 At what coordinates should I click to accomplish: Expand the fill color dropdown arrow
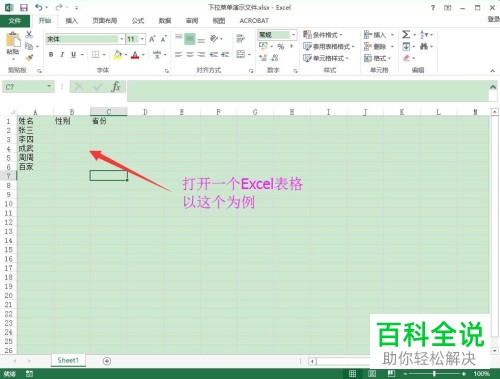pos(126,55)
